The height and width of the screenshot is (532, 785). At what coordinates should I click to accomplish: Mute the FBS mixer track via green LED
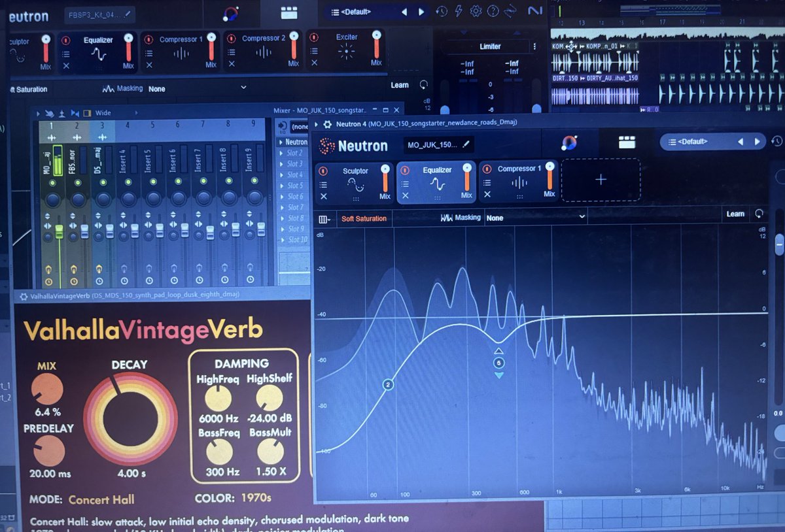[77, 182]
